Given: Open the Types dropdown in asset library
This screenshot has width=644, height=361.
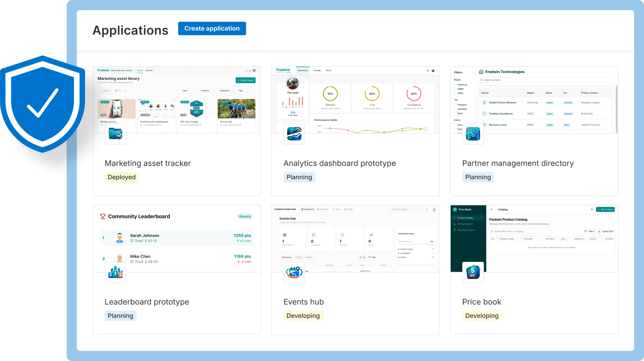Looking at the screenshot, I should [x=189, y=91].
